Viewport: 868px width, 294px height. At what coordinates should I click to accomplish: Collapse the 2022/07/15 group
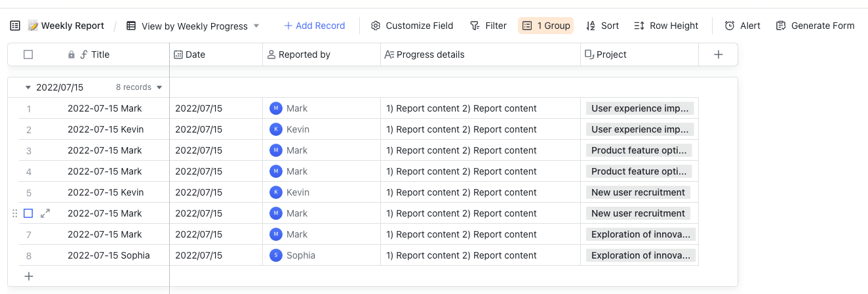click(x=28, y=87)
